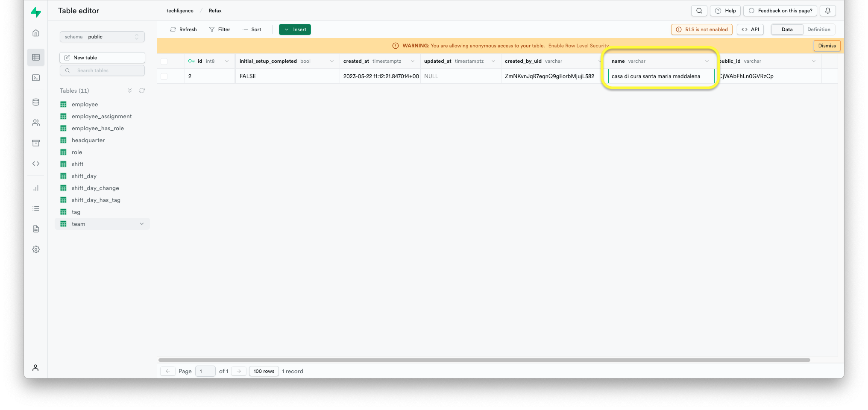Open the Database section in the sidebar
This screenshot has height=410, width=868.
pos(36,102)
